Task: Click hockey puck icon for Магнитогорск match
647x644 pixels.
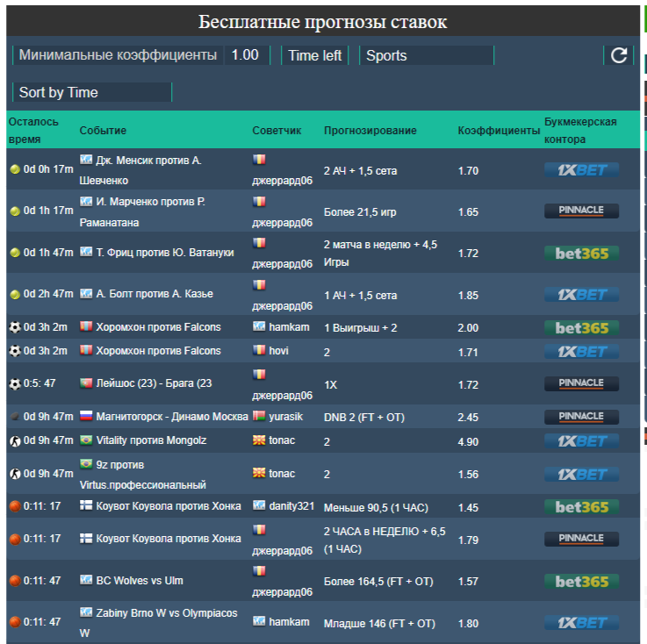Action: tap(15, 417)
